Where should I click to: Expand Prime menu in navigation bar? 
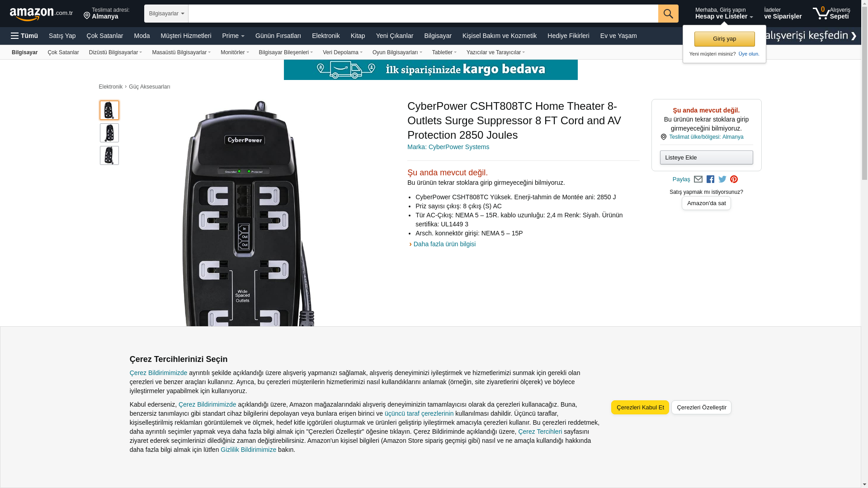(233, 36)
